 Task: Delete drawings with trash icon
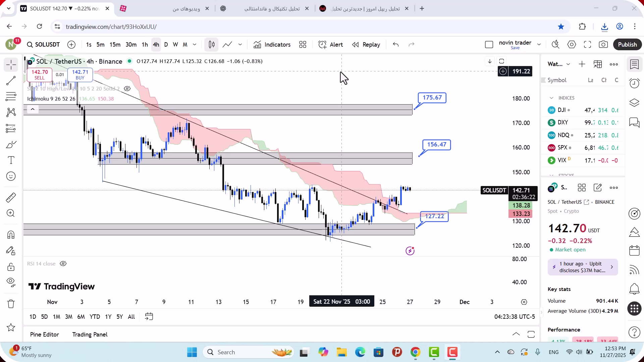click(x=11, y=304)
